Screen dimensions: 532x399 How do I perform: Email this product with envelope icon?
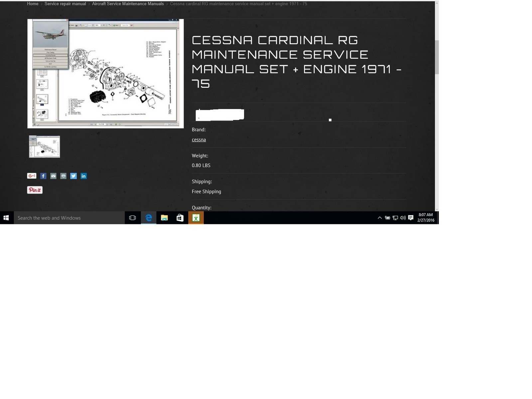(53, 176)
